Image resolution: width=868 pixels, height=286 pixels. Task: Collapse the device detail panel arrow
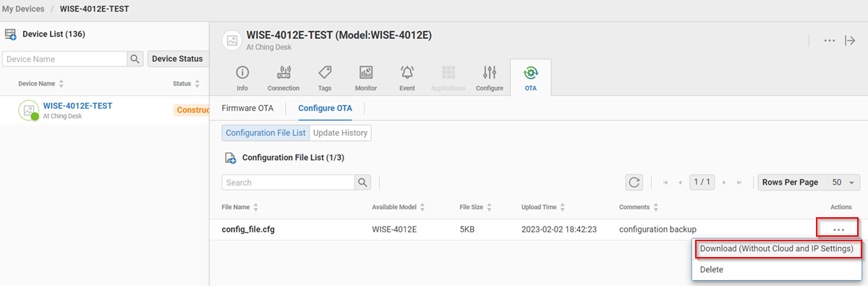tap(850, 41)
